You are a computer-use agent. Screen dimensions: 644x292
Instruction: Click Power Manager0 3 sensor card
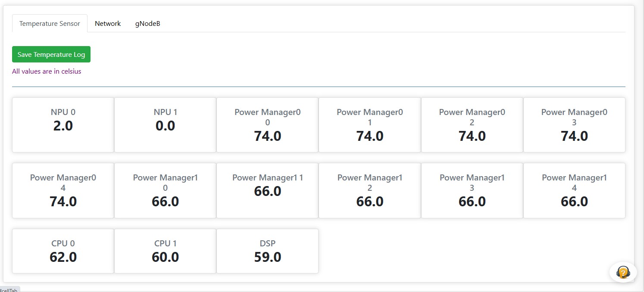click(574, 125)
